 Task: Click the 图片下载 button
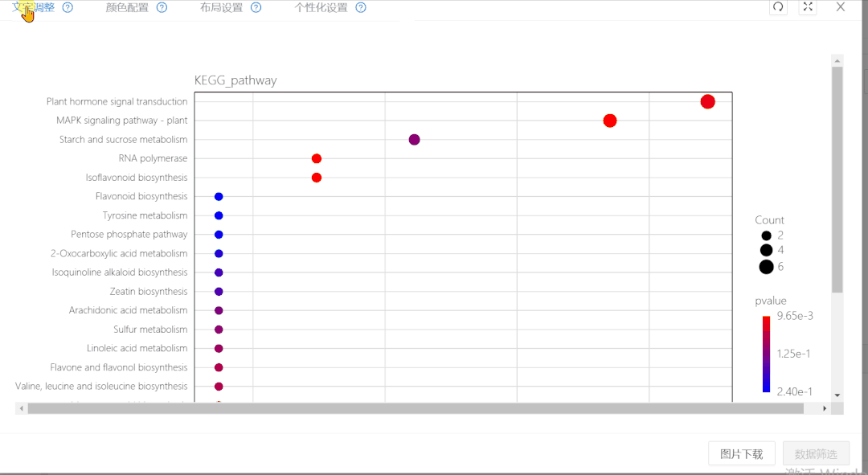coord(741,453)
